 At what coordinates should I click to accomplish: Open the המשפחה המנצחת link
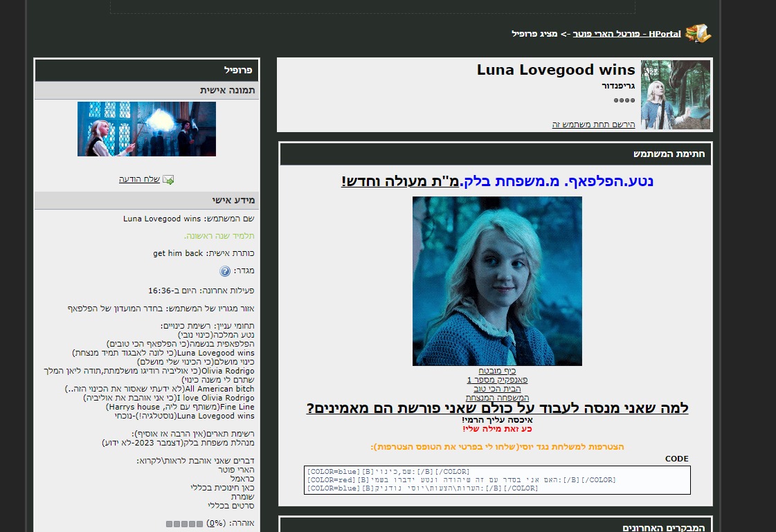(497, 398)
